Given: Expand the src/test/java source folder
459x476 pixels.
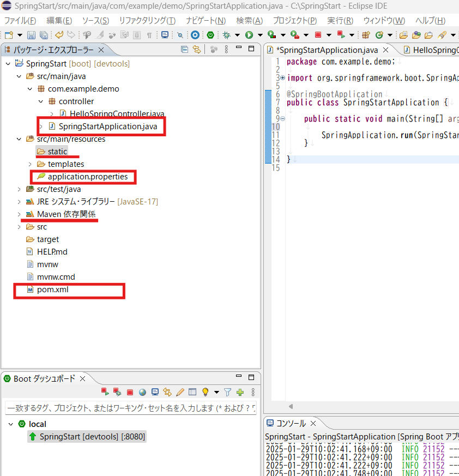Looking at the screenshot, I should (x=19, y=189).
